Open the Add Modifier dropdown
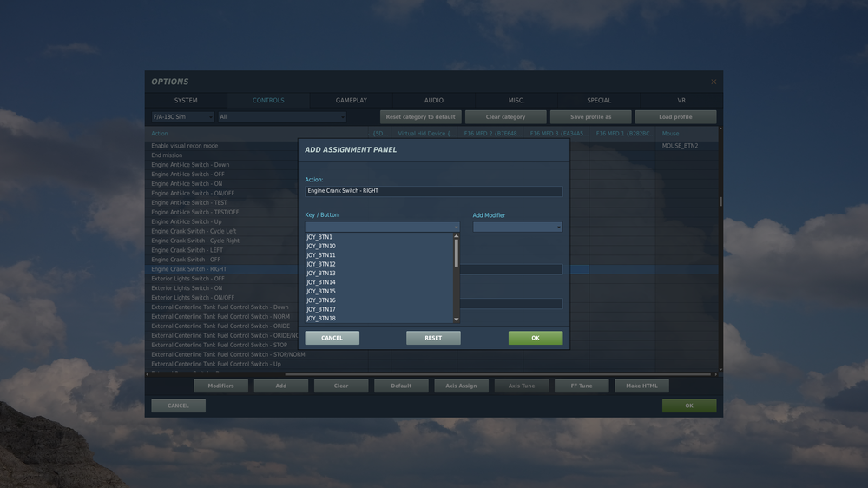Image resolution: width=868 pixels, height=488 pixels. pos(517,228)
